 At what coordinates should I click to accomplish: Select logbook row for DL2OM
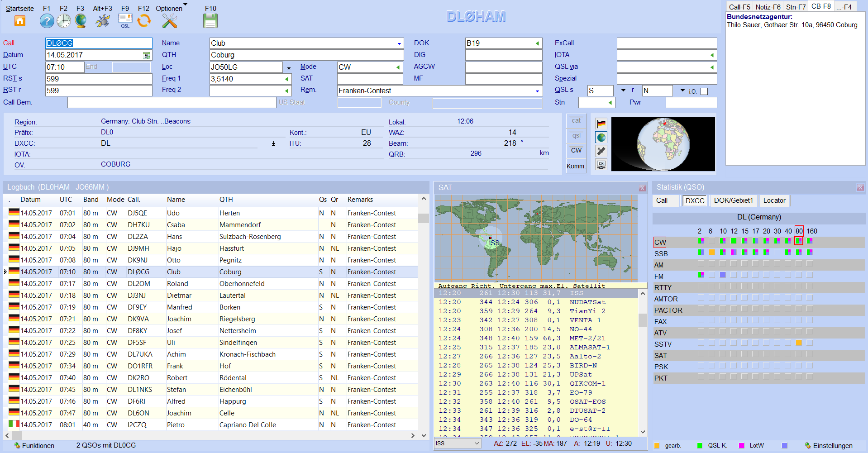coord(210,284)
